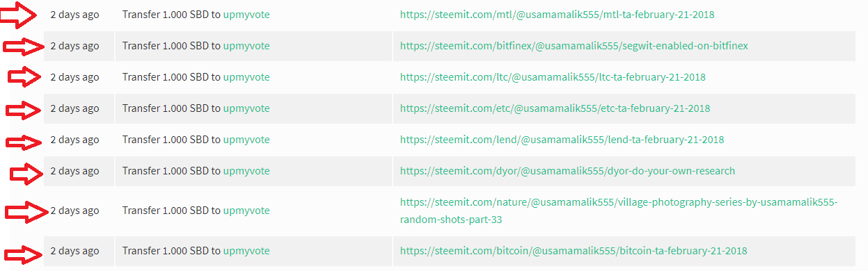This screenshot has width=868, height=271.
Task: Click upmyvote in the bitfinex transfer row
Action: (246, 46)
